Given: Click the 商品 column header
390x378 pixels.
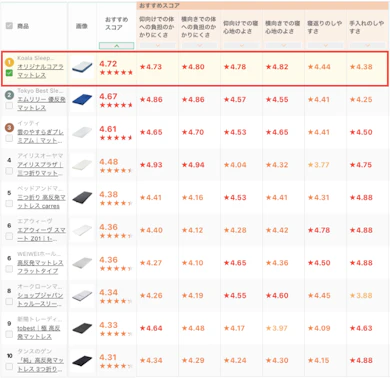Looking at the screenshot, I should click(23, 26).
